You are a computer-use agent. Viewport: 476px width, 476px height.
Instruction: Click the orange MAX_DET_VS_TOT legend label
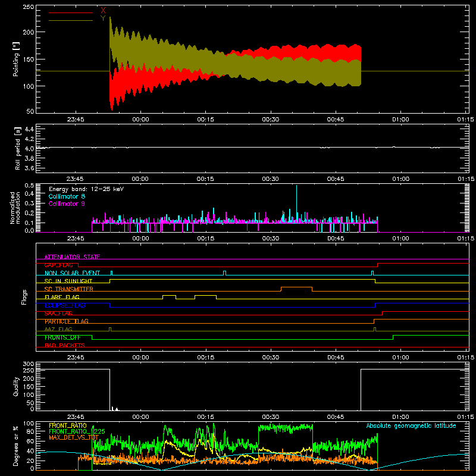pyautogui.click(x=74, y=437)
